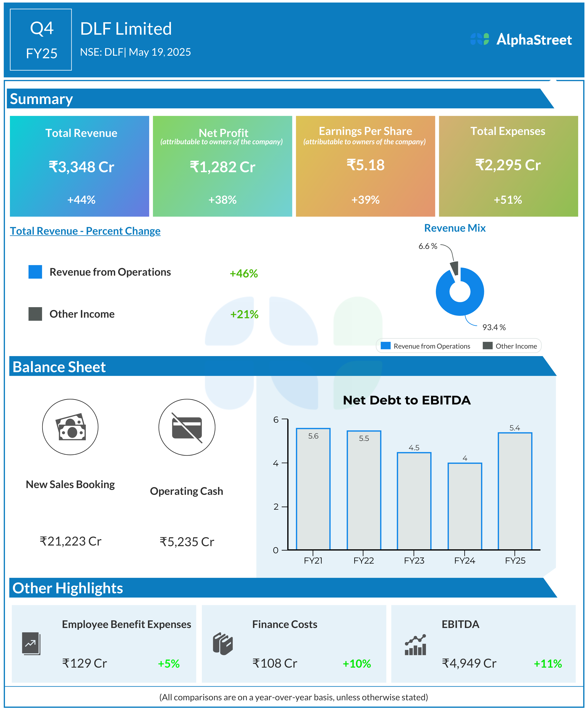Click blue Revenue from Operations swatch

35,272
